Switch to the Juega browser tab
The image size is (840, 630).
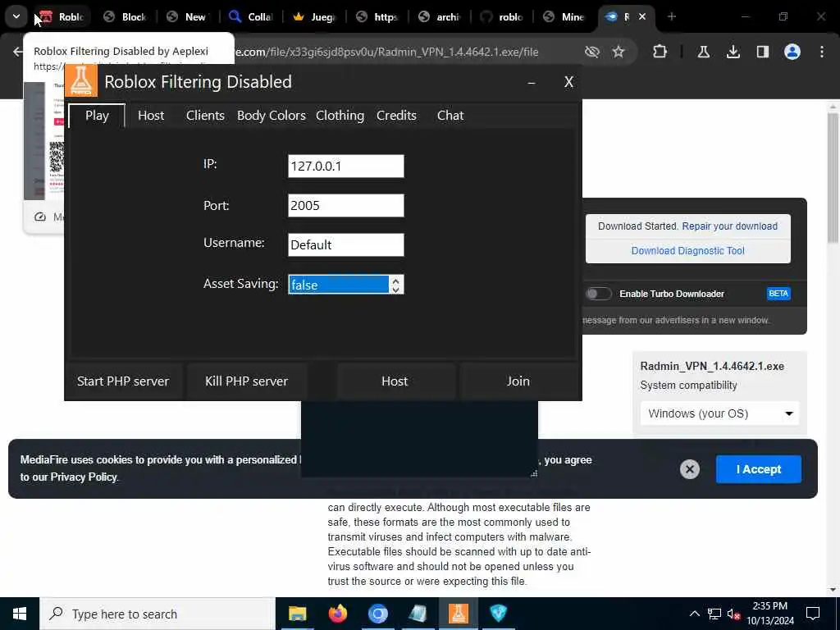[314, 17]
